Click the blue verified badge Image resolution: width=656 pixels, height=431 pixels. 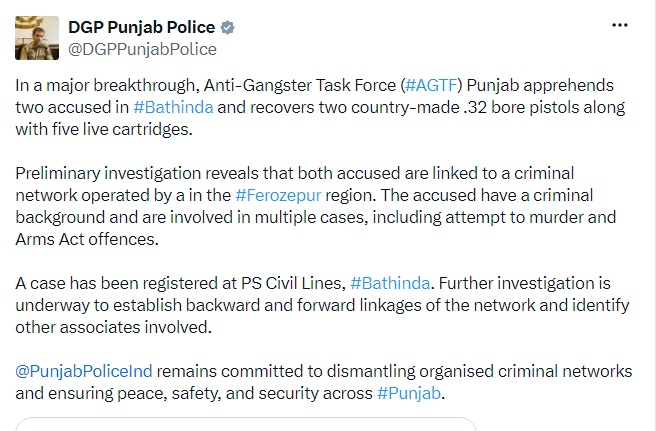[228, 28]
